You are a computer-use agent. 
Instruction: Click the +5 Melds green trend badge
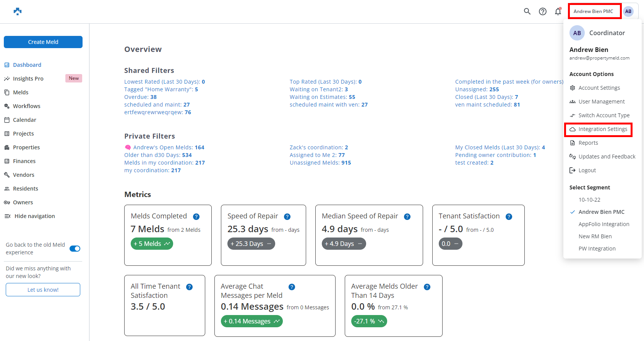point(152,244)
